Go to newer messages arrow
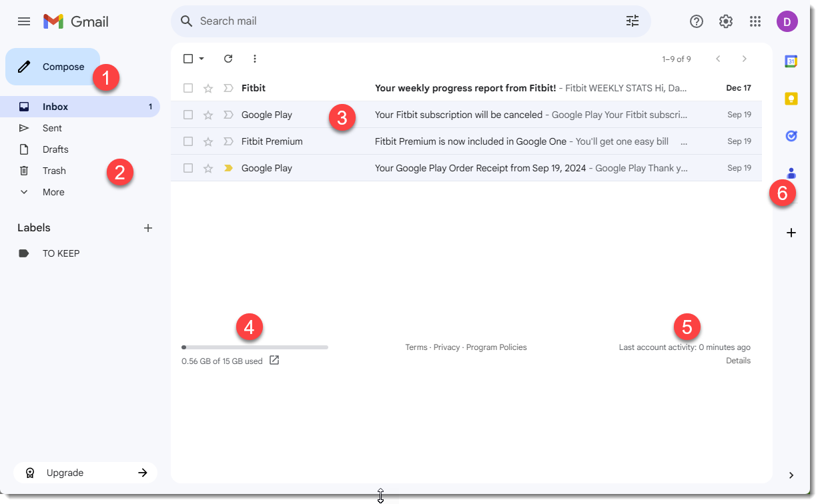This screenshot has height=504, width=820. click(718, 59)
